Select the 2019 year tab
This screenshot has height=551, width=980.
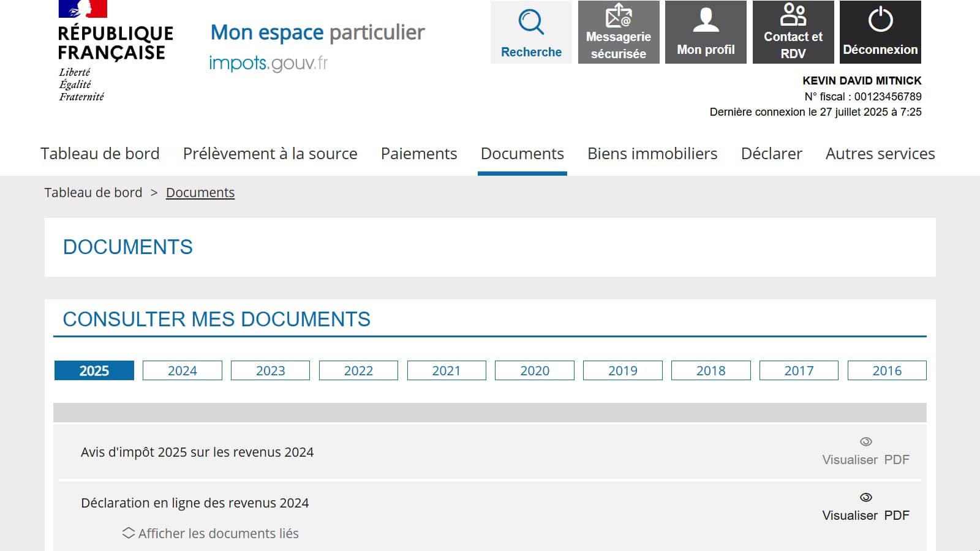point(623,370)
